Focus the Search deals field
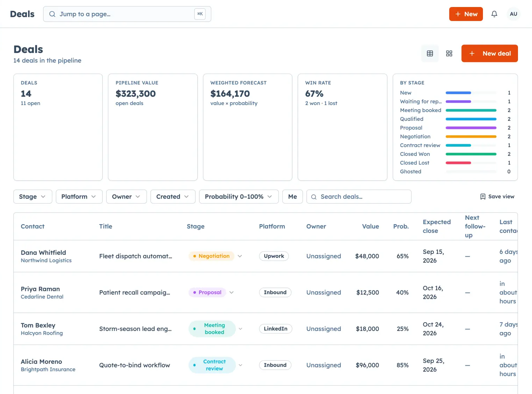 359,196
